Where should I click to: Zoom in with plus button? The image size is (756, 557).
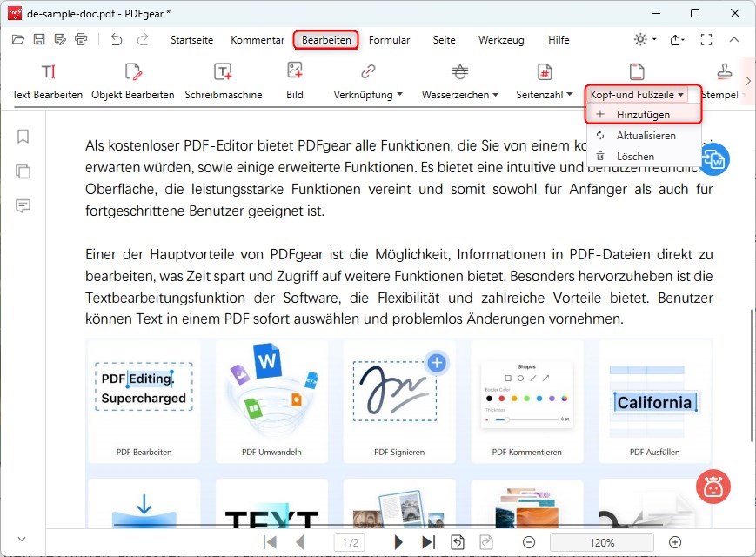675,542
